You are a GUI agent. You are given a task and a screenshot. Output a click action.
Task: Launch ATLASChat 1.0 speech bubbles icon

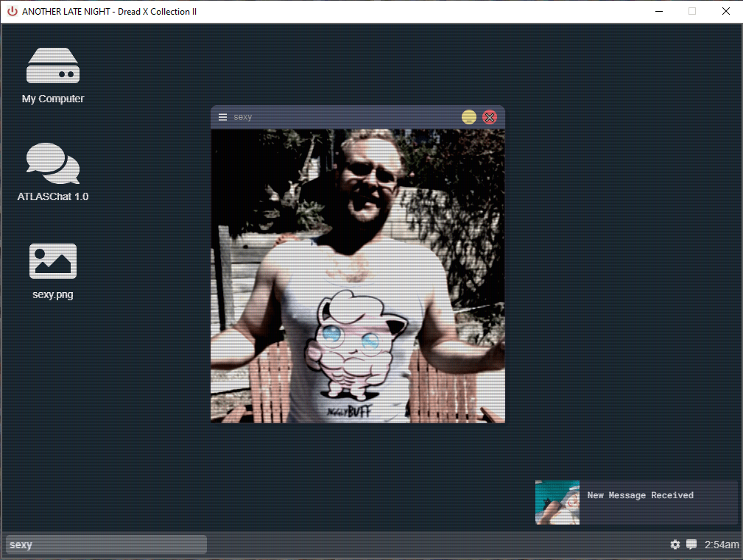[53, 163]
